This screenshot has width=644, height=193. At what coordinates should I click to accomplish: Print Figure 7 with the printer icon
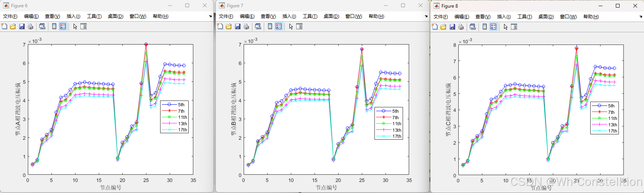pos(246,26)
